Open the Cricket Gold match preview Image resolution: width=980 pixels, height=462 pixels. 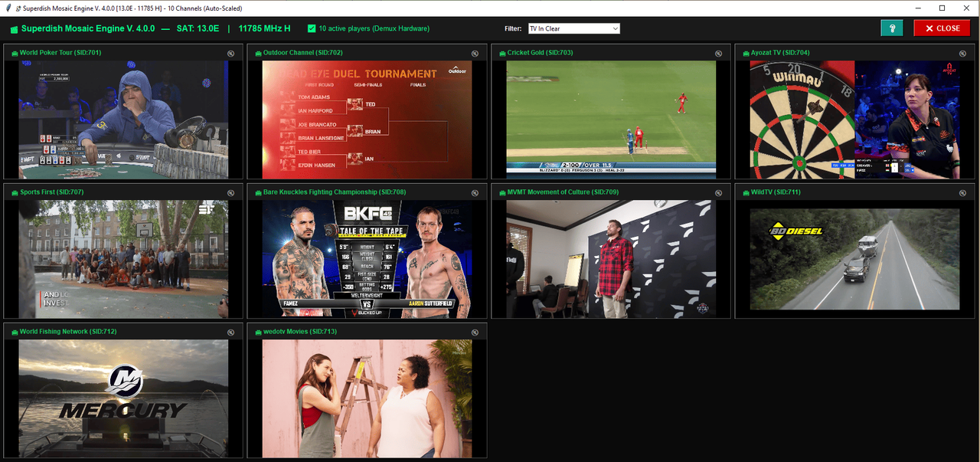tap(611, 120)
